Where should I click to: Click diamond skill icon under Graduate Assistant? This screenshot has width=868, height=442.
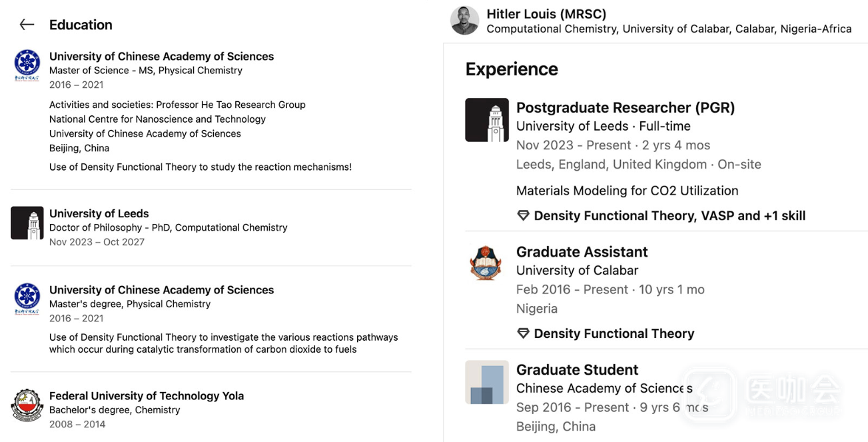click(x=524, y=333)
